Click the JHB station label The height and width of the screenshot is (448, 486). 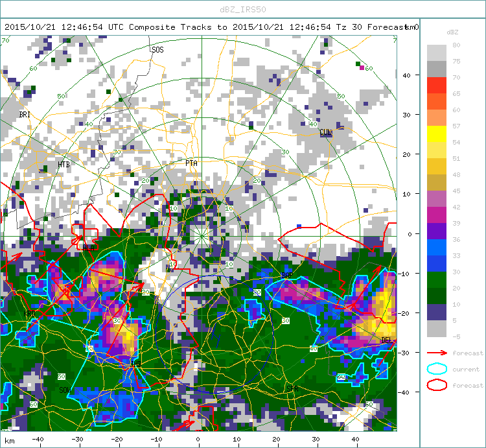[136, 364]
